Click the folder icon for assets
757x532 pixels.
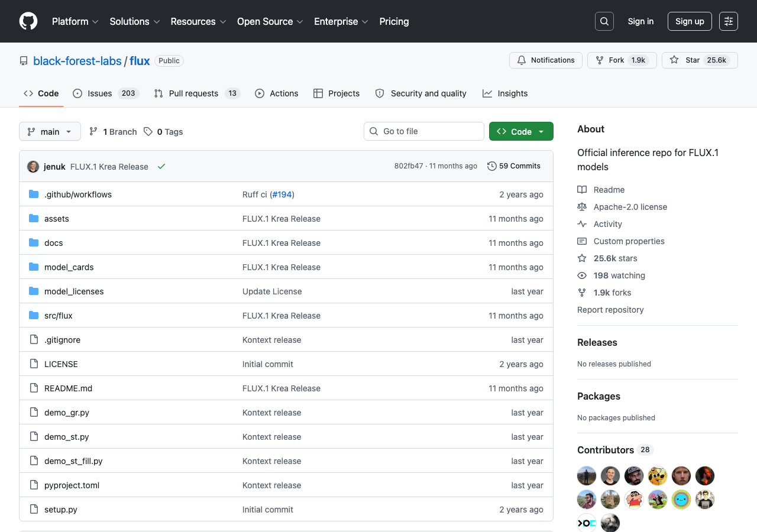point(34,219)
